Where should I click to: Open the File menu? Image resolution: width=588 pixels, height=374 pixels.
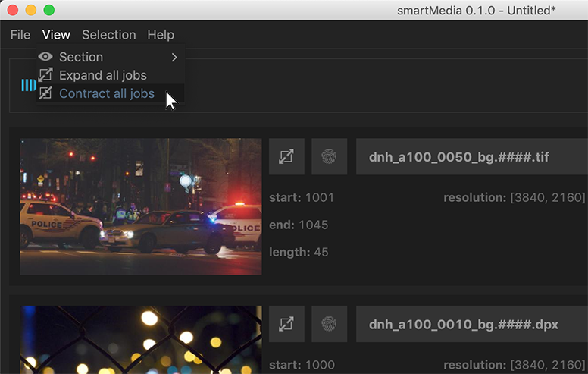click(x=20, y=35)
